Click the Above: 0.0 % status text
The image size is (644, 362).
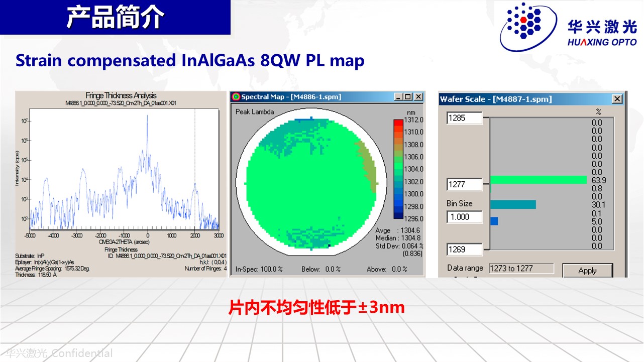pos(387,269)
